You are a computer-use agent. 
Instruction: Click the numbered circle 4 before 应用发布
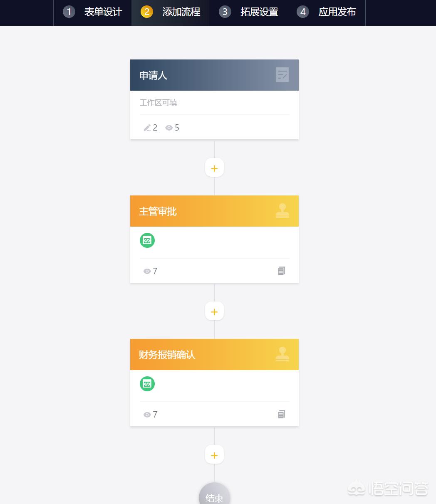pyautogui.click(x=303, y=12)
